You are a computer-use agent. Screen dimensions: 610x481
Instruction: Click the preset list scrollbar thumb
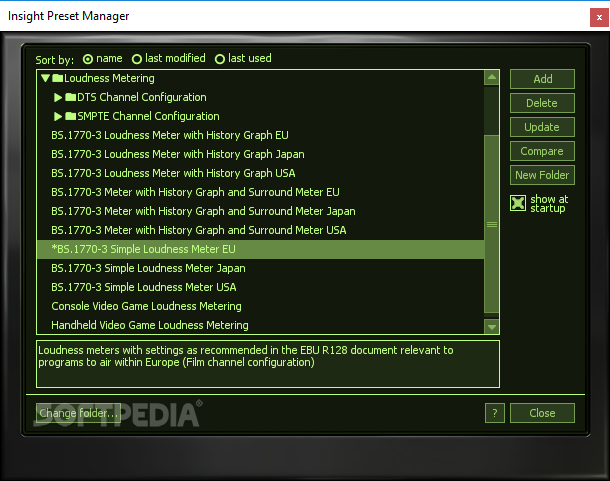492,224
